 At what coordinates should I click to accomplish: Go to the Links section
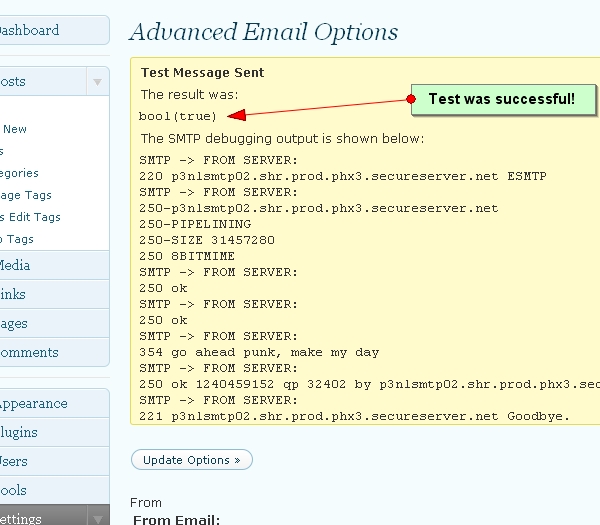(14, 294)
